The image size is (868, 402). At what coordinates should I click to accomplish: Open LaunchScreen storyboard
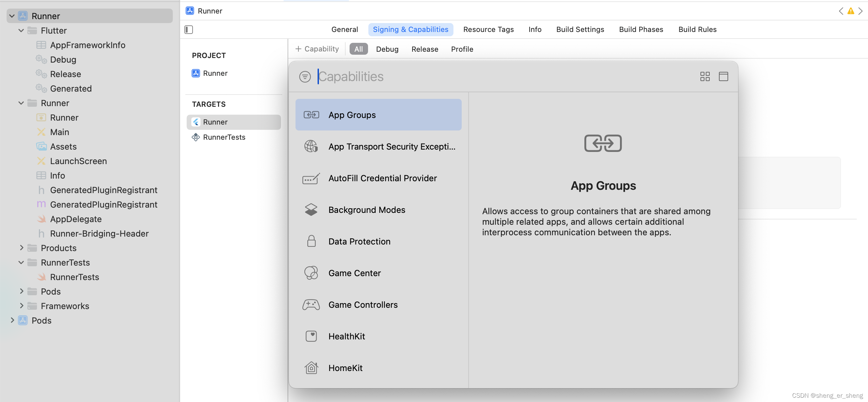coord(78,161)
